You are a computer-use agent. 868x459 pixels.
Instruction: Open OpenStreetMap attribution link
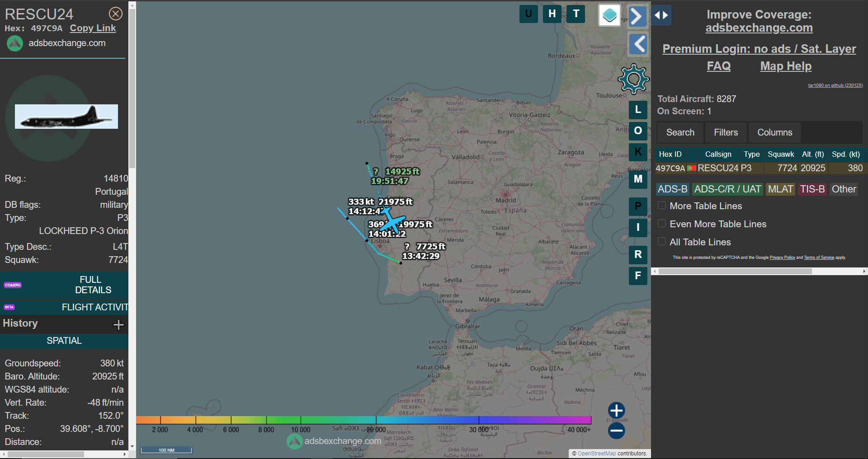[597, 454]
